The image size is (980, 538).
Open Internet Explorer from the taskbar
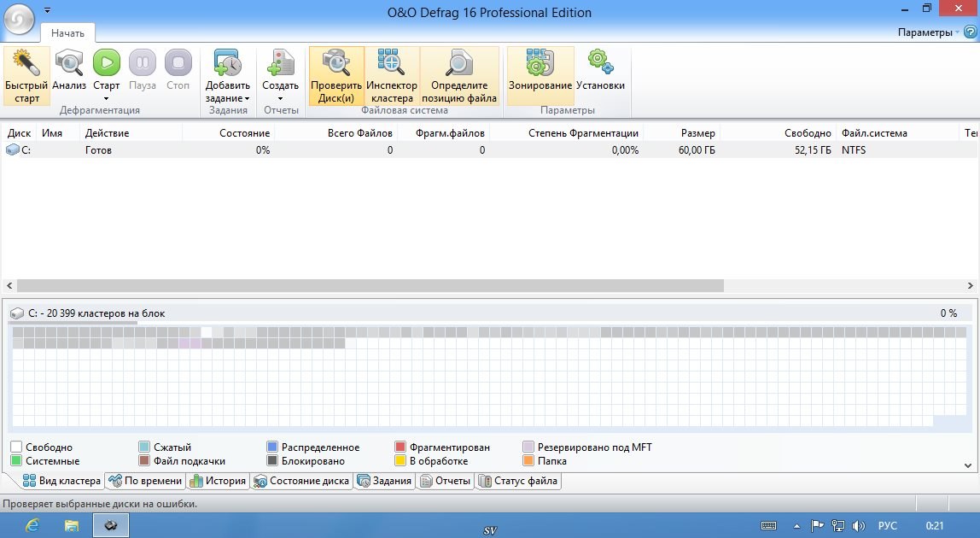pos(32,525)
